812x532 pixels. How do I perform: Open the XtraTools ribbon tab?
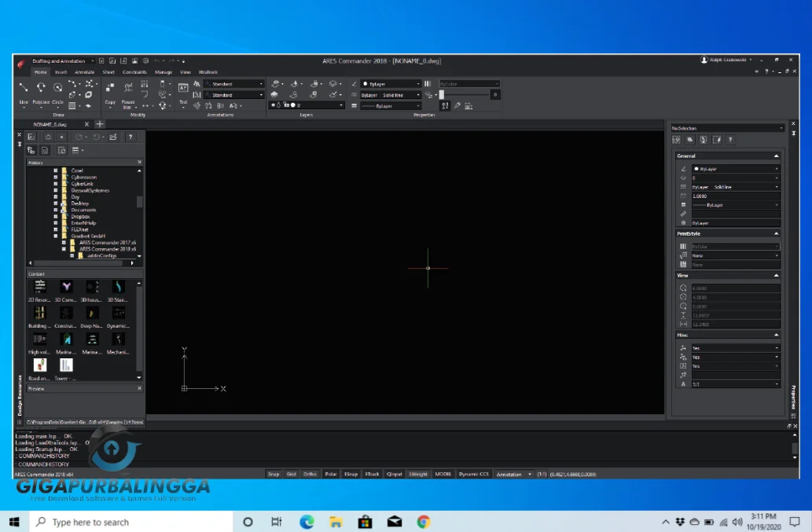click(x=208, y=72)
